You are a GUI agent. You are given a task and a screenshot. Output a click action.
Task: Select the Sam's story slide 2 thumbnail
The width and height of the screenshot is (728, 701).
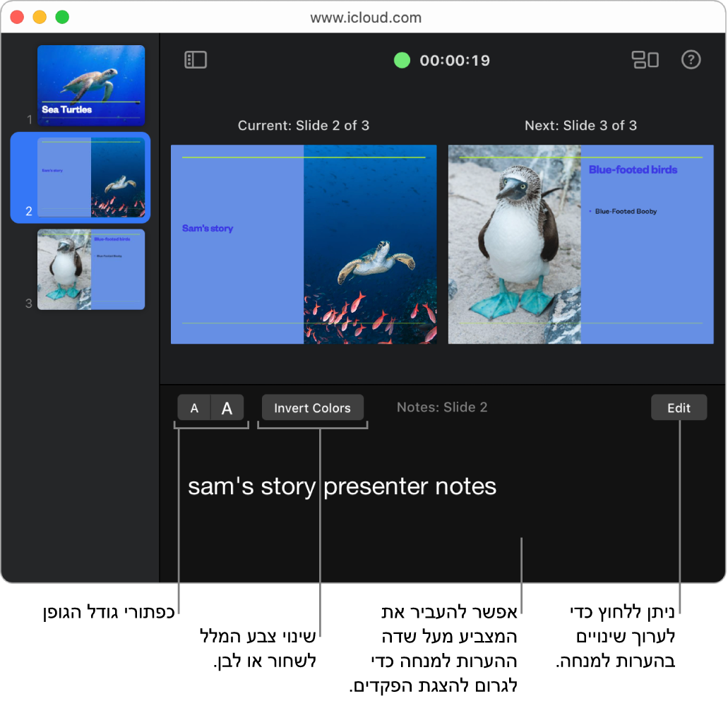[x=91, y=177]
